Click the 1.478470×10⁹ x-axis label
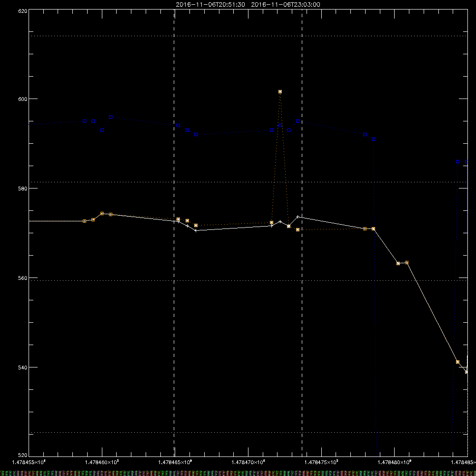 [248, 462]
